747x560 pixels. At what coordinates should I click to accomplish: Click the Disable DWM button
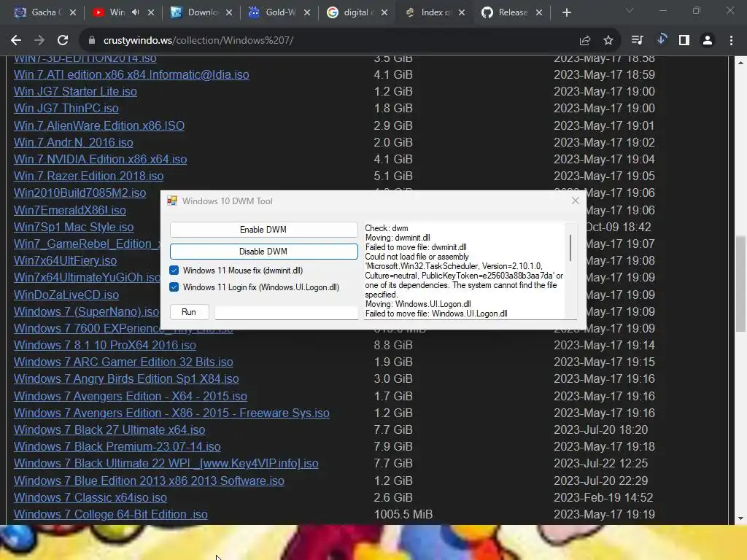263,252
